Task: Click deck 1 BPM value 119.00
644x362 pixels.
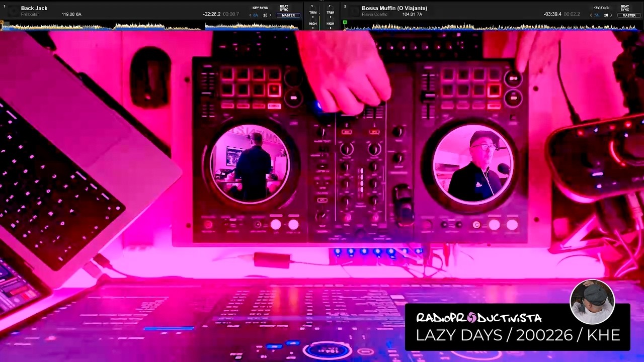Action: (x=68, y=15)
